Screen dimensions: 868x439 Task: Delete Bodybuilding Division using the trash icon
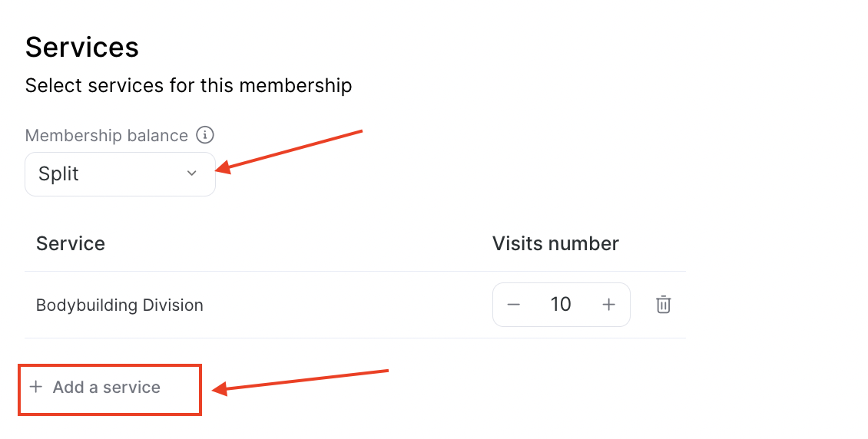(x=663, y=305)
